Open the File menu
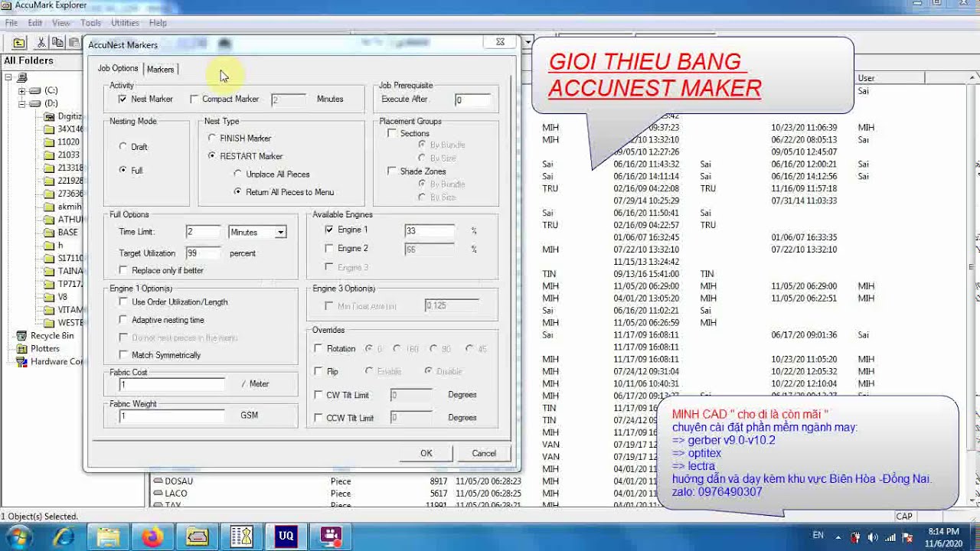The image size is (980, 551). pyautogui.click(x=11, y=23)
